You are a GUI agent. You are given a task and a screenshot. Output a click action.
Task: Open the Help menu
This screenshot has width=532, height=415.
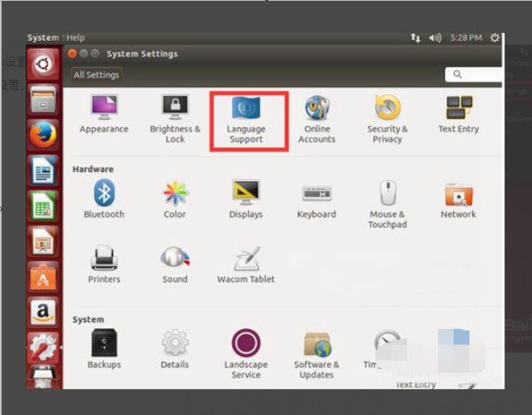point(75,37)
